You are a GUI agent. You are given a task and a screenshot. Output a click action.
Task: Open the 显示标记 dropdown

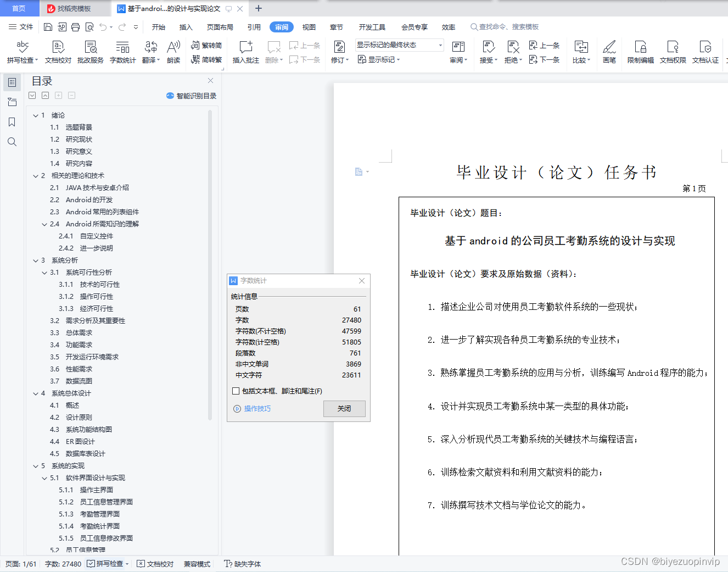tap(379, 59)
